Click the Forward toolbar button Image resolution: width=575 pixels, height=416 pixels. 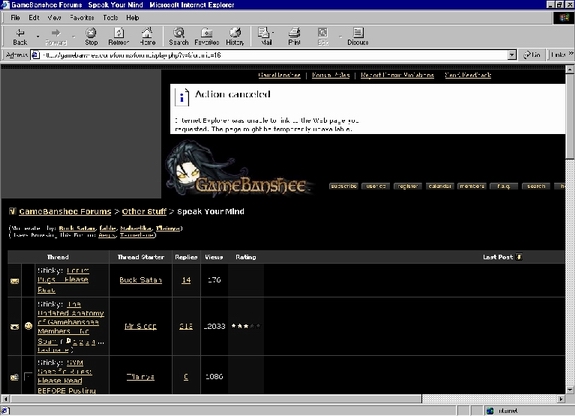point(56,37)
